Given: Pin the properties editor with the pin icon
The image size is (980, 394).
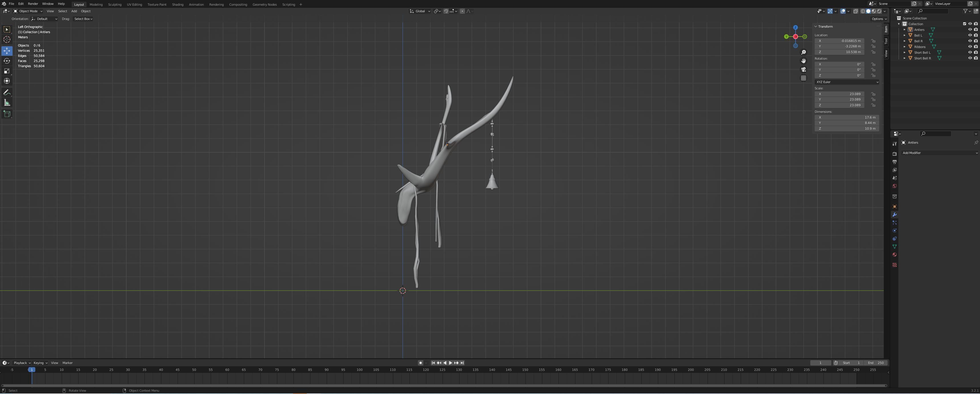Looking at the screenshot, I should coord(976,143).
